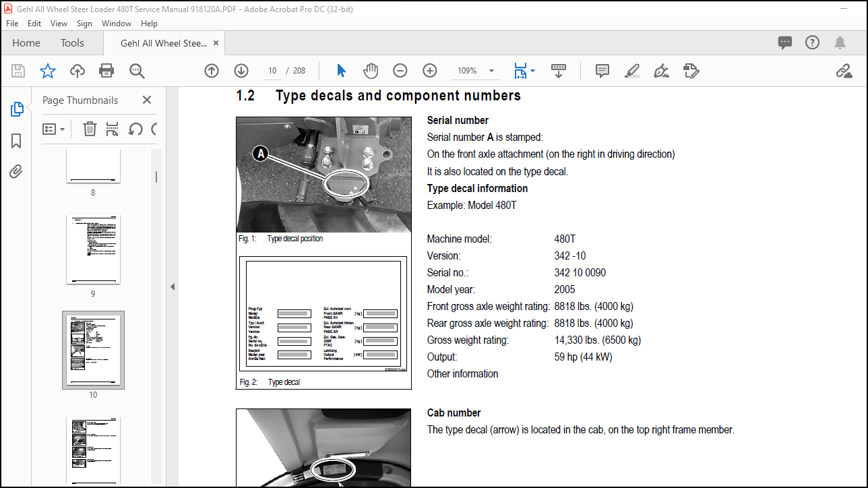Open the notifications bell
The width and height of the screenshot is (868, 488).
coord(840,43)
